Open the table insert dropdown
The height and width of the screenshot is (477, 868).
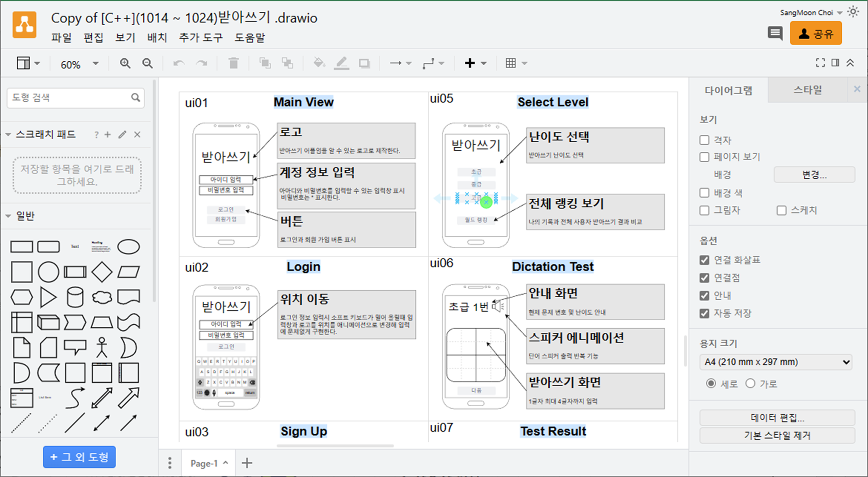(516, 63)
